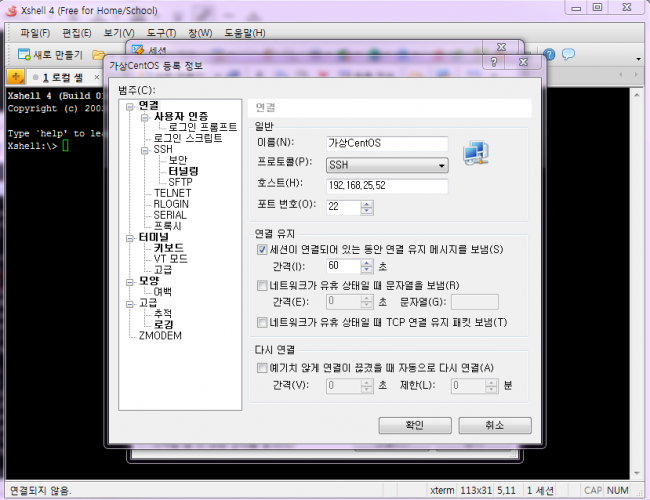Select VT 모드 in the tree
The height and width of the screenshot is (500, 650).
click(170, 259)
